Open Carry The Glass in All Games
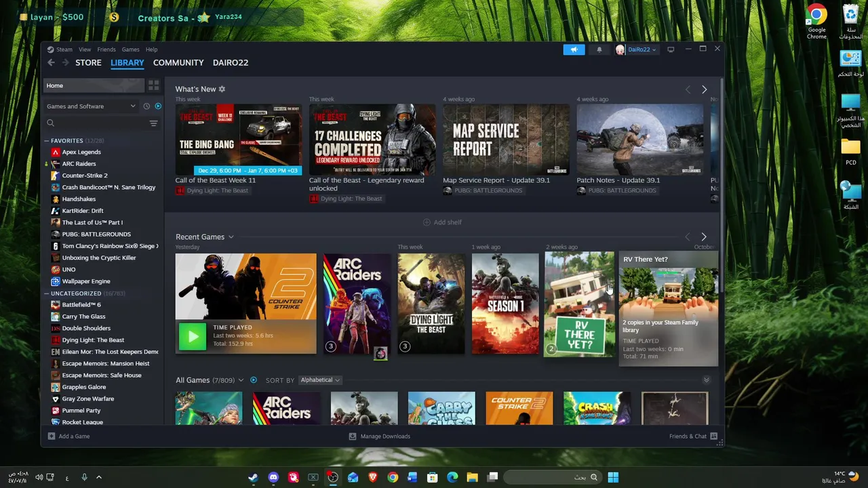 click(x=441, y=408)
